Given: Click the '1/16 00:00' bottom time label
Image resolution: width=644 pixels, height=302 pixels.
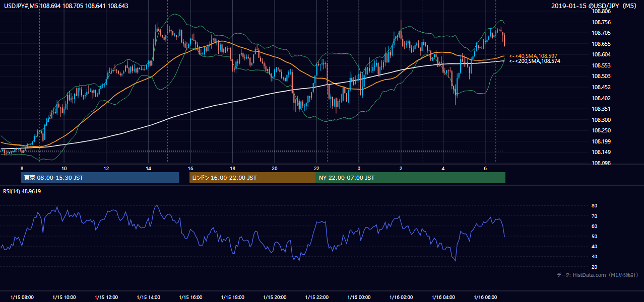Looking at the screenshot, I should (x=359, y=297).
